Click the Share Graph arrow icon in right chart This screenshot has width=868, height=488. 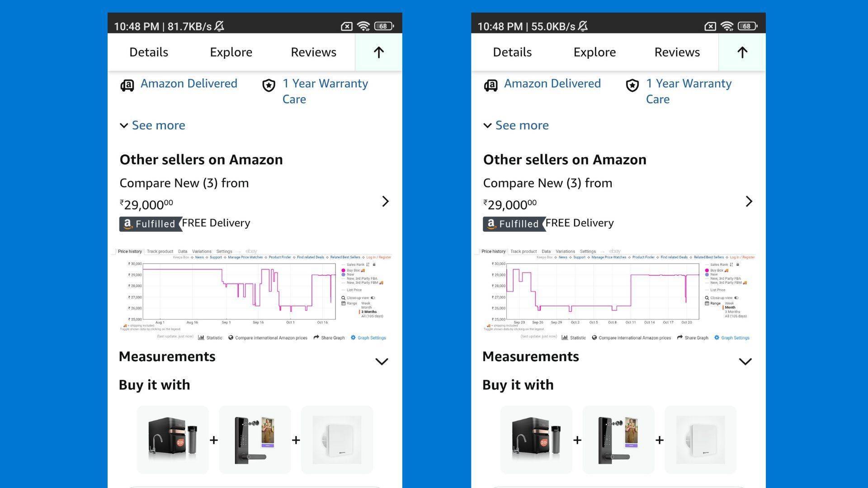pos(679,338)
